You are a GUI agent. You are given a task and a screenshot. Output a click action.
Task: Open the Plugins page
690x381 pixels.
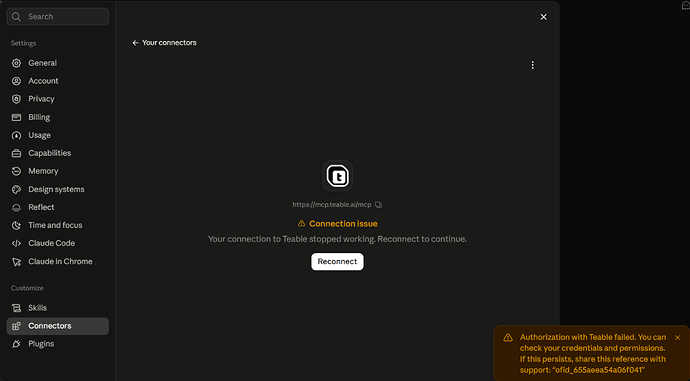58,344
